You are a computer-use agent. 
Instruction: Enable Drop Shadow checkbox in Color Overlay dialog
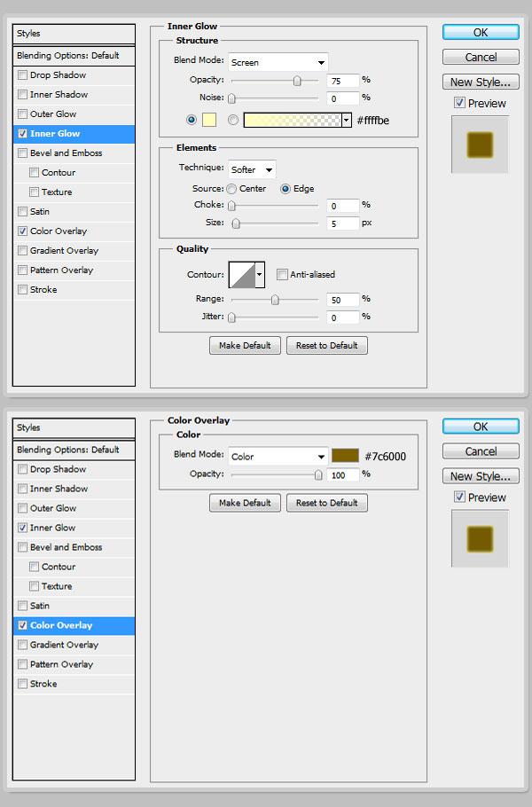(x=23, y=469)
